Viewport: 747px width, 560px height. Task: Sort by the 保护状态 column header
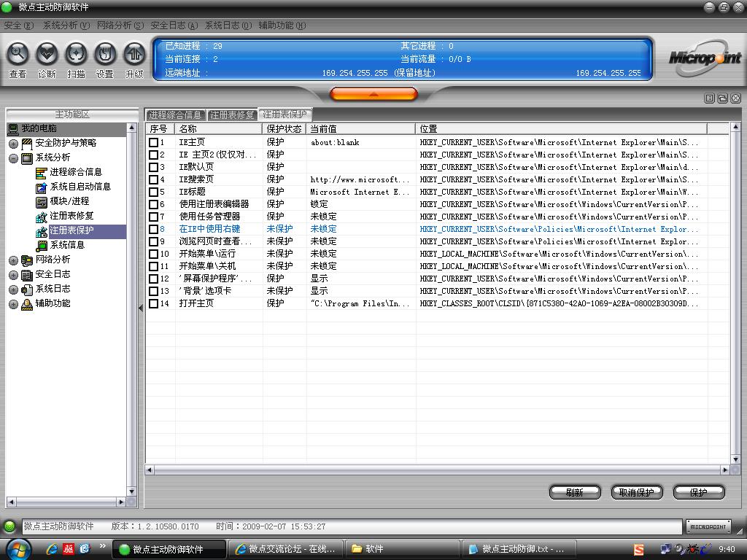tap(284, 128)
